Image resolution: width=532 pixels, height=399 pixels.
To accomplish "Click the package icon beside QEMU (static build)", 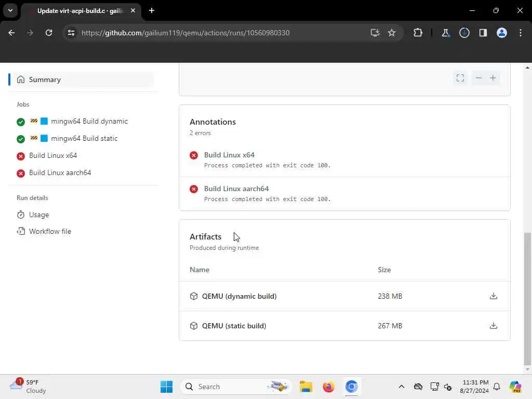I will click(194, 326).
